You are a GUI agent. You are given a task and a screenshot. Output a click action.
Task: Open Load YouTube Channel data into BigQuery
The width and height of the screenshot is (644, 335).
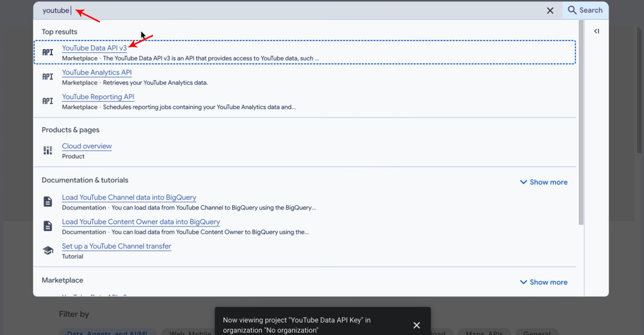click(129, 197)
